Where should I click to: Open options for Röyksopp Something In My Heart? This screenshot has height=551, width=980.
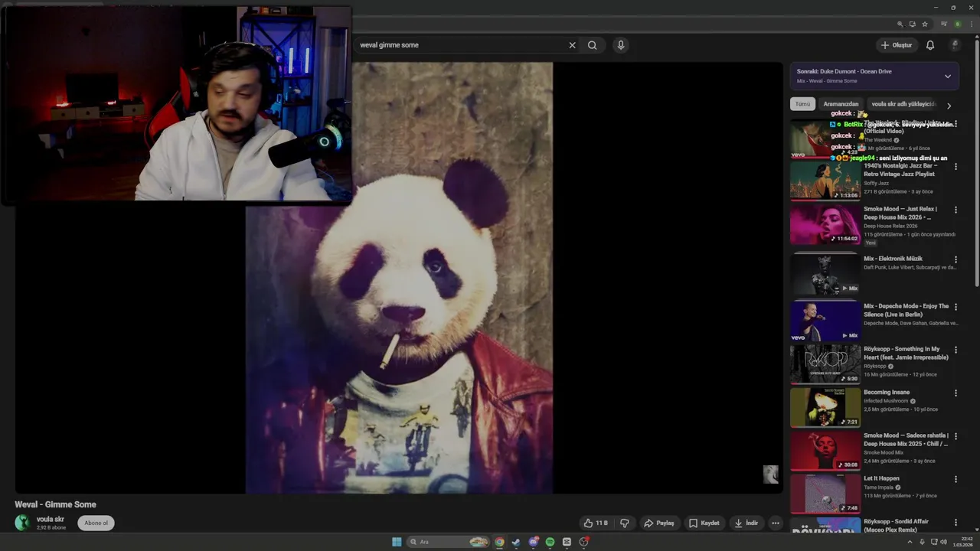click(x=955, y=350)
